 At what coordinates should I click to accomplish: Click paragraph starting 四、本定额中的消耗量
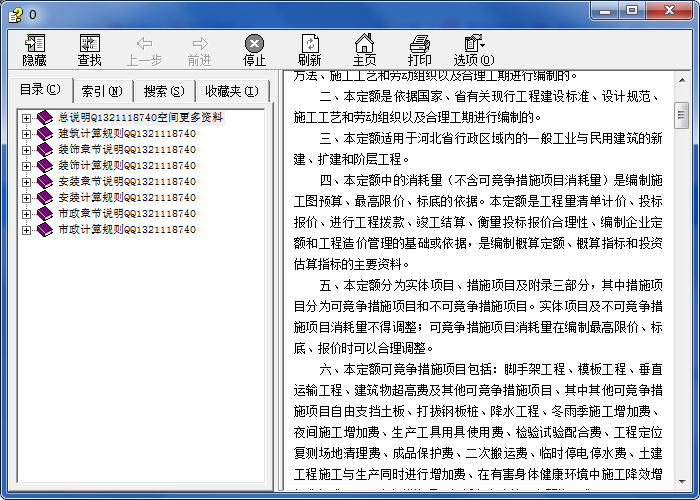click(478, 222)
